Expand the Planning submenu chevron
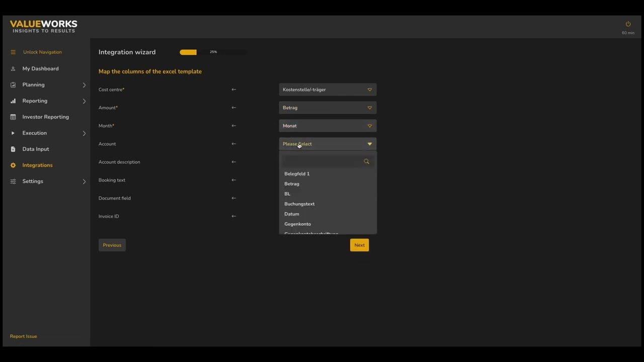644x362 pixels. click(84, 85)
